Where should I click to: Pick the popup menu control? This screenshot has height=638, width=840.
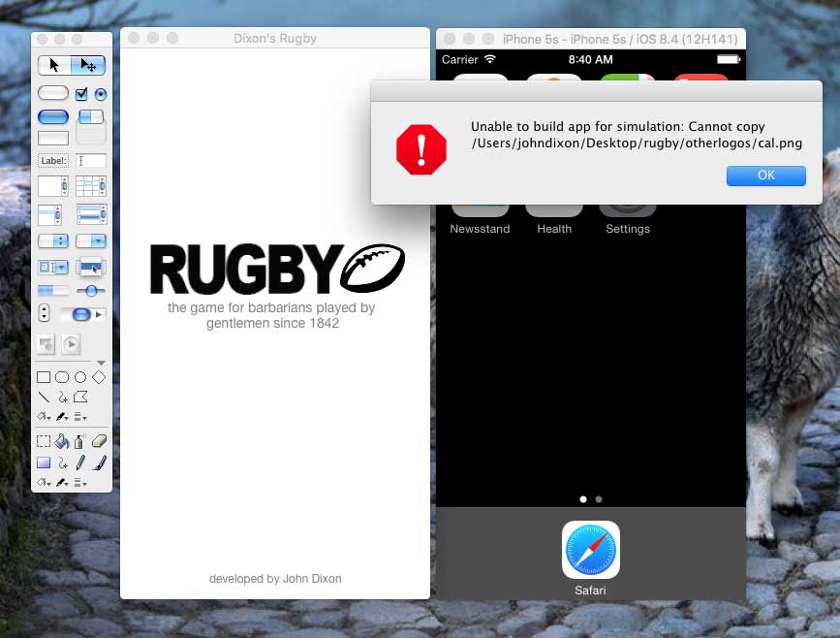(x=90, y=267)
